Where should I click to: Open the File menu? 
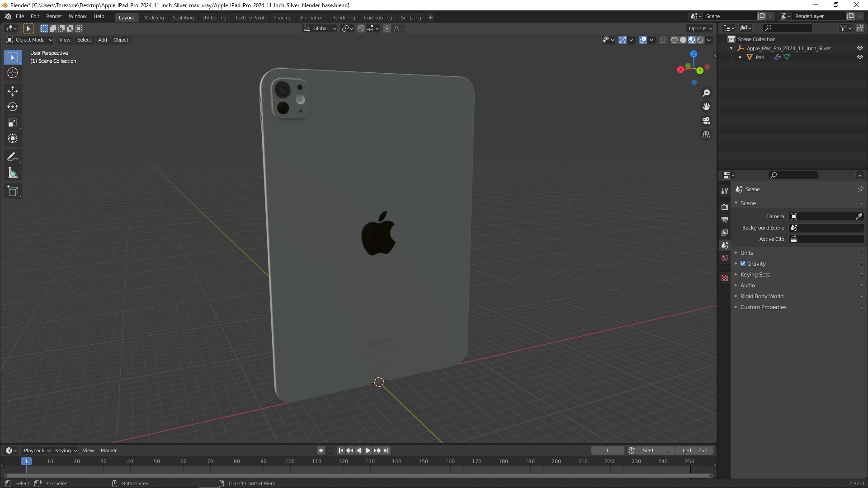coord(20,16)
